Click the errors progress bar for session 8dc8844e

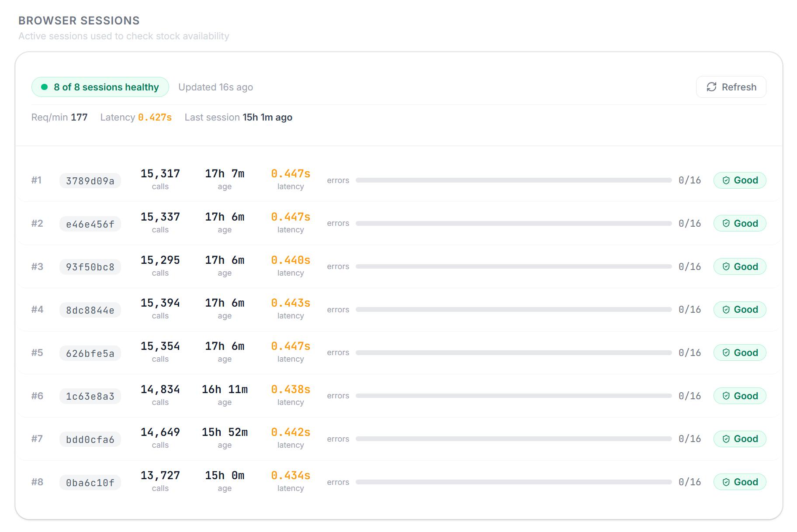(x=514, y=309)
